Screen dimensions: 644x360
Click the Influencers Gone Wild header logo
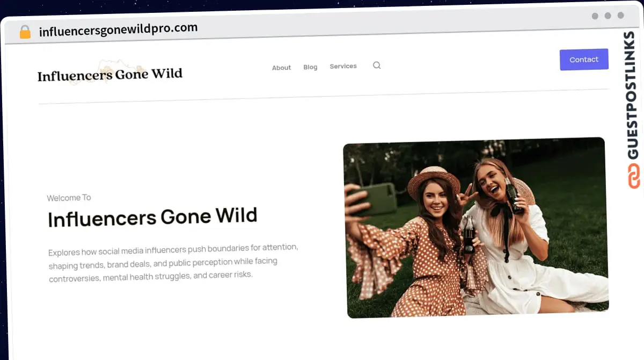[x=110, y=74]
